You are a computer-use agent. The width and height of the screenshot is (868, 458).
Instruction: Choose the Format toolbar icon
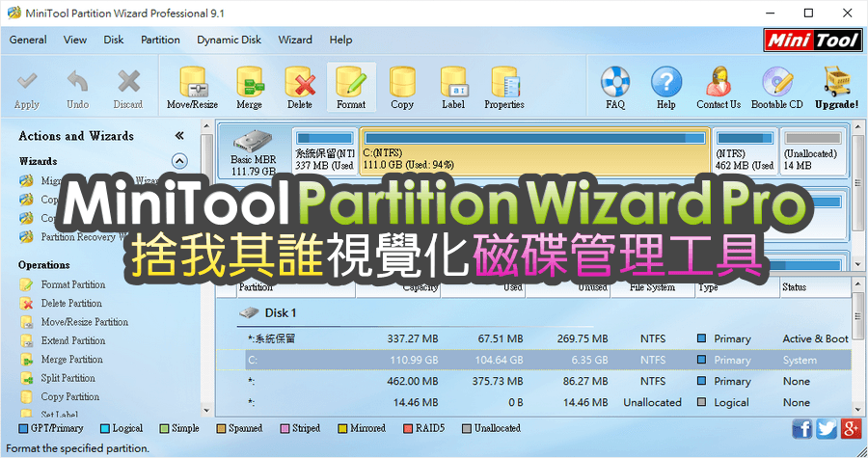pos(351,88)
